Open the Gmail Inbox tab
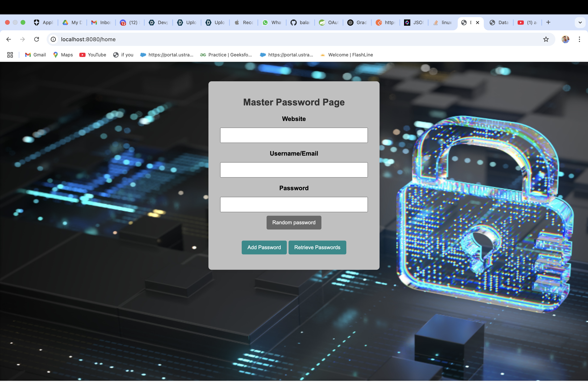 pos(101,23)
